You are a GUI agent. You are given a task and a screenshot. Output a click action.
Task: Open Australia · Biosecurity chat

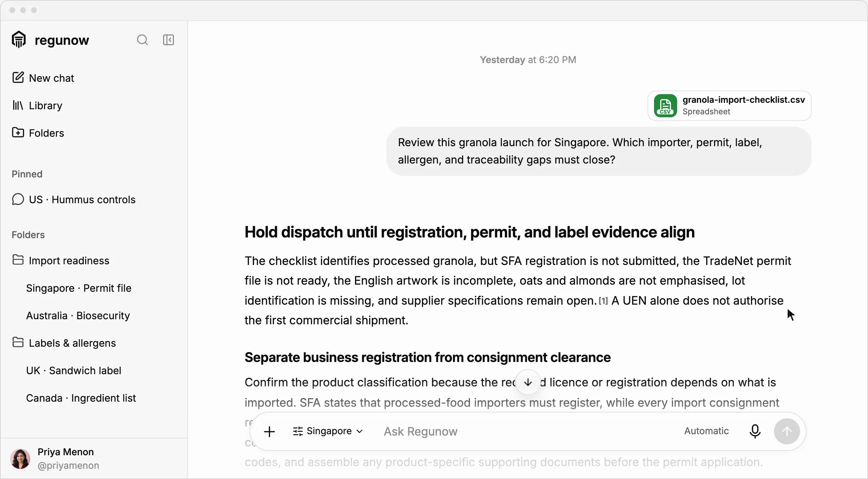(78, 315)
